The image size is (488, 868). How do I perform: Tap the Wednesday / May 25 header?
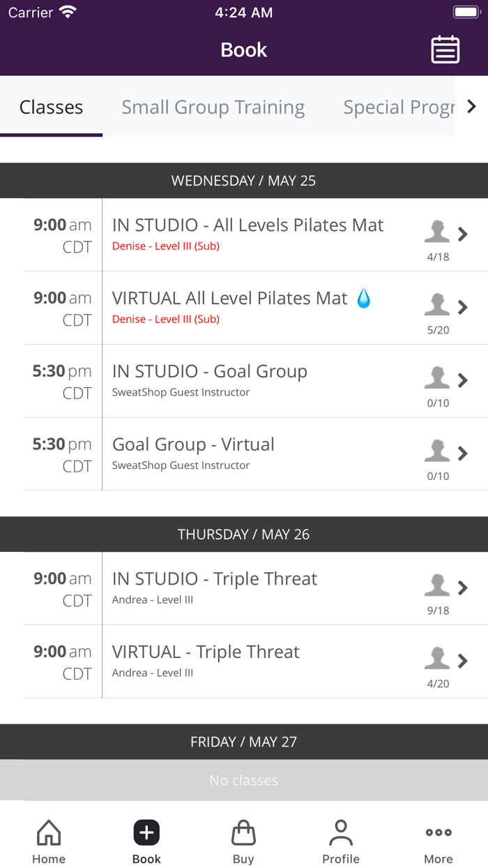[x=244, y=181]
